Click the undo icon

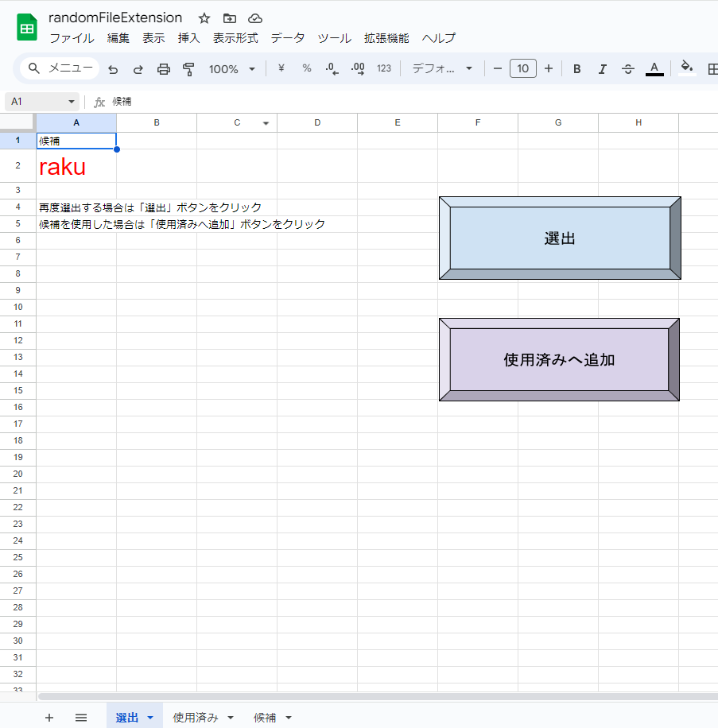pyautogui.click(x=112, y=68)
